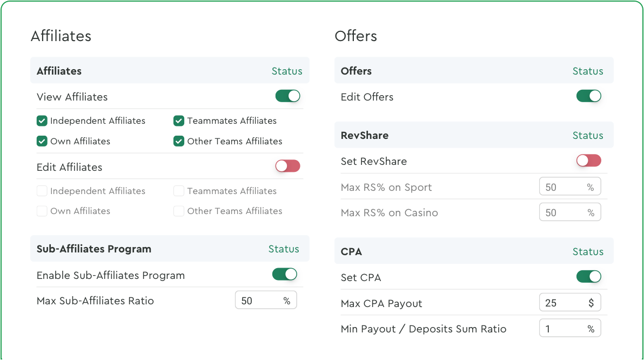Uncheck Other Teams Affiliates under View Affiliates
Viewport: 644px width, 360px height.
tap(179, 141)
